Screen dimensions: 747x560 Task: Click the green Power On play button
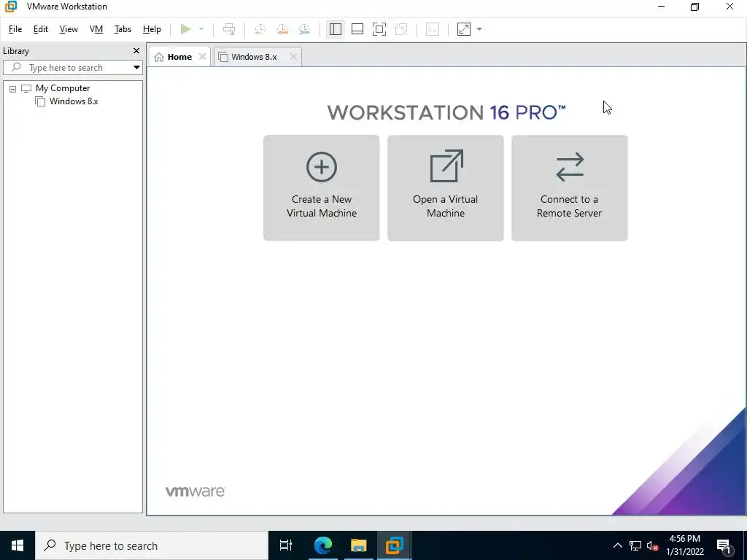(x=186, y=29)
